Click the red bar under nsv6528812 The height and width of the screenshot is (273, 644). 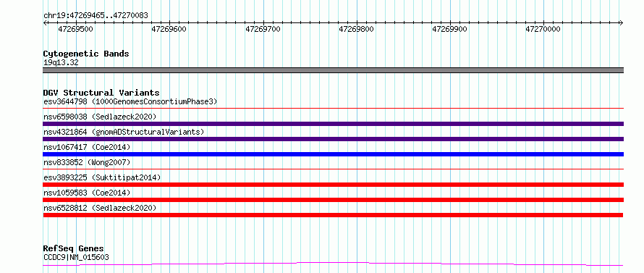click(333, 215)
